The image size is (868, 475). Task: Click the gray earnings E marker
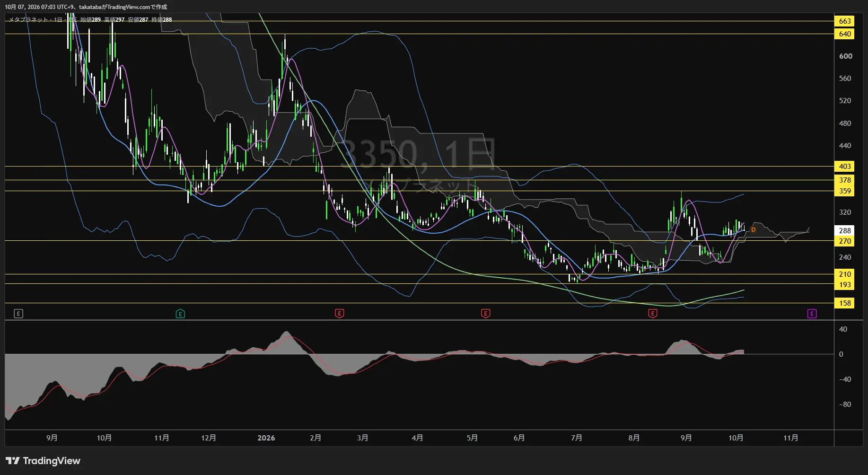(18, 314)
